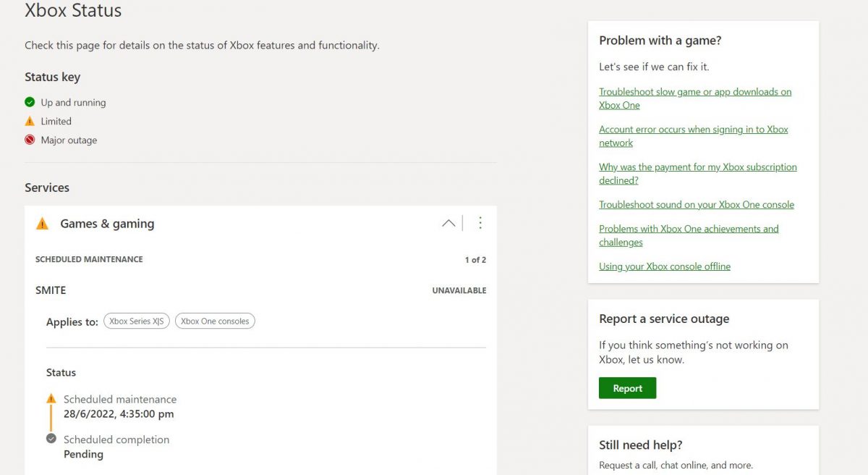Click the Xbox Status page title
The image size is (868, 475).
point(73,11)
